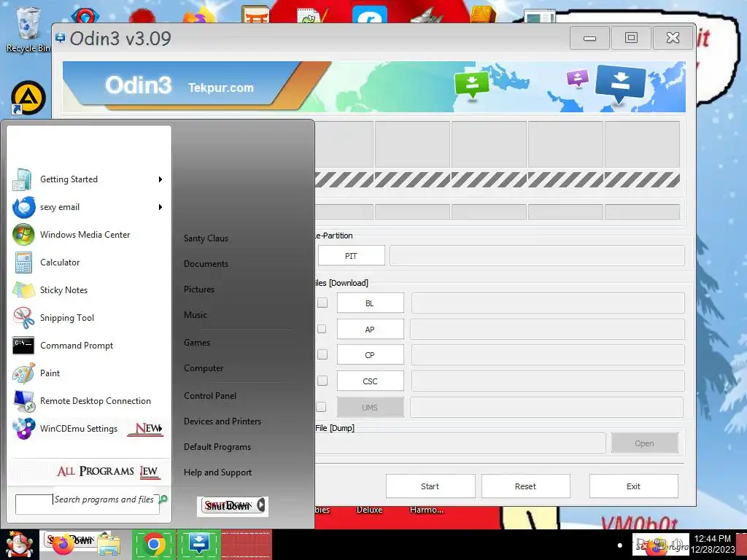Open Computer from Start menu
Screen dimensions: 747x560
pos(204,368)
